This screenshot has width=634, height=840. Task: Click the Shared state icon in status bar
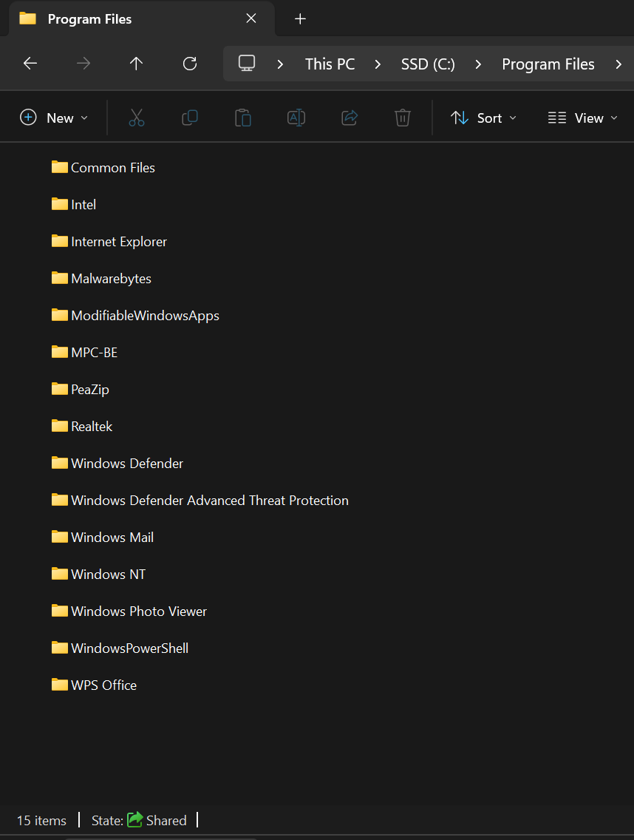(135, 819)
